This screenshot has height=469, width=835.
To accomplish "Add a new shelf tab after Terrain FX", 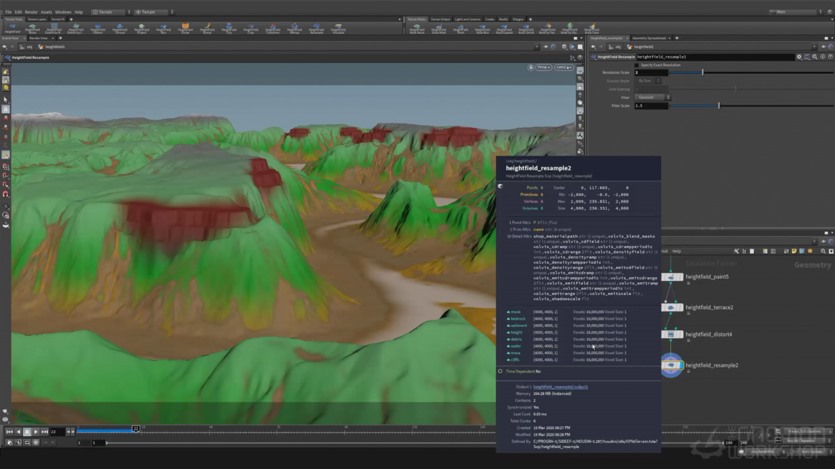I will pos(71,19).
